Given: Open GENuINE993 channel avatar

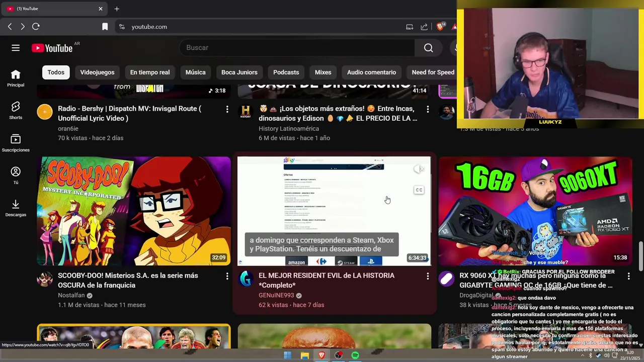Looking at the screenshot, I should click(246, 279).
